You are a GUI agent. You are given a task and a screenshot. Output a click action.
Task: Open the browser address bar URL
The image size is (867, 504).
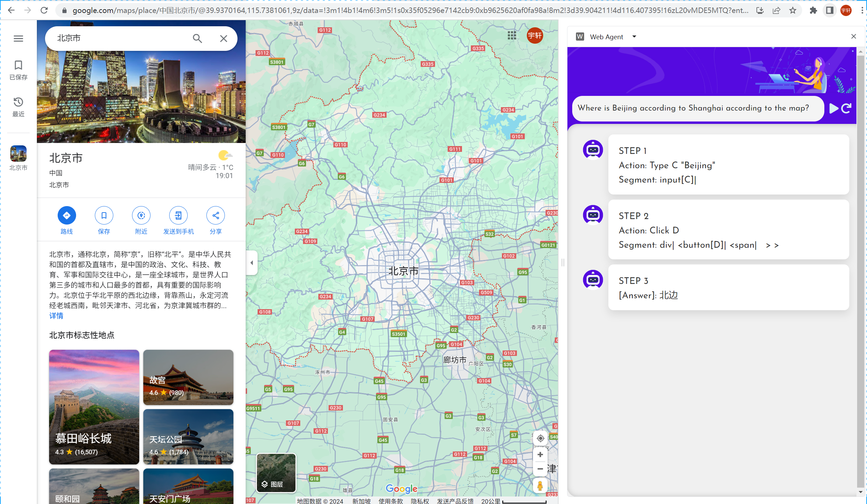tap(410, 10)
